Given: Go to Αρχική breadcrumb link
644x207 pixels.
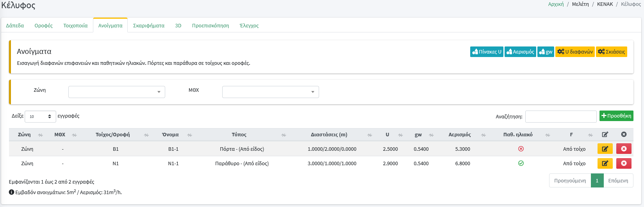Looking at the screenshot, I should 556,4.
